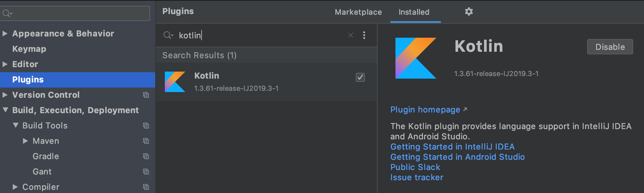Open the Issue tracker link
644x193 pixels.
[417, 177]
